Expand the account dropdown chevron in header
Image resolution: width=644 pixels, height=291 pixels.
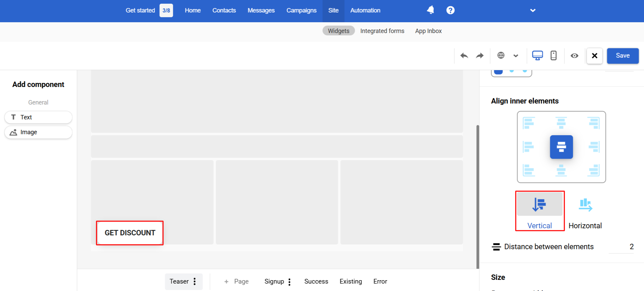[533, 10]
